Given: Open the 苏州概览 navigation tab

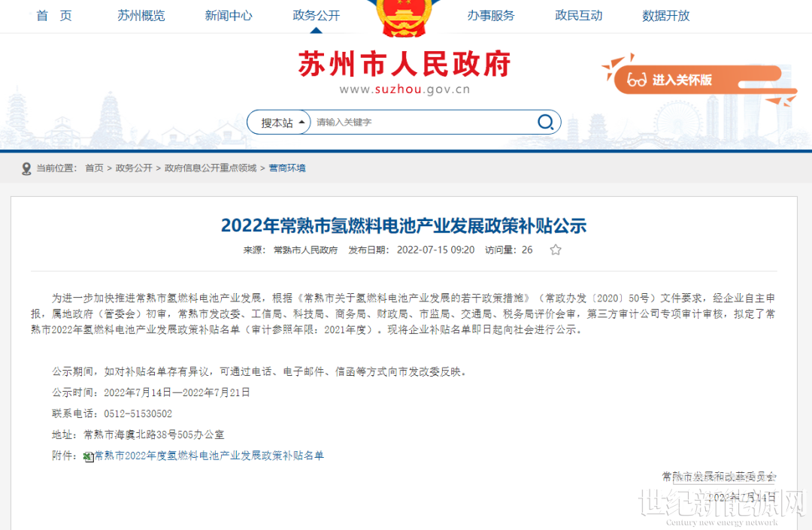Looking at the screenshot, I should [141, 16].
